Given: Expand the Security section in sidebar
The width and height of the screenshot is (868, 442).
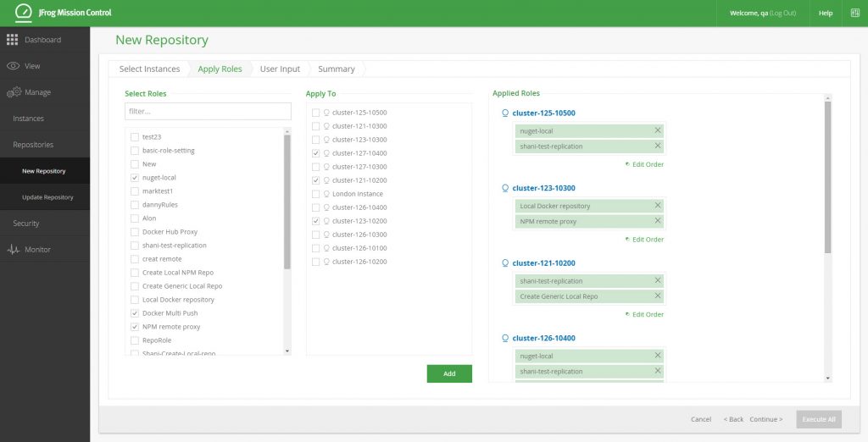Looking at the screenshot, I should pyautogui.click(x=26, y=224).
